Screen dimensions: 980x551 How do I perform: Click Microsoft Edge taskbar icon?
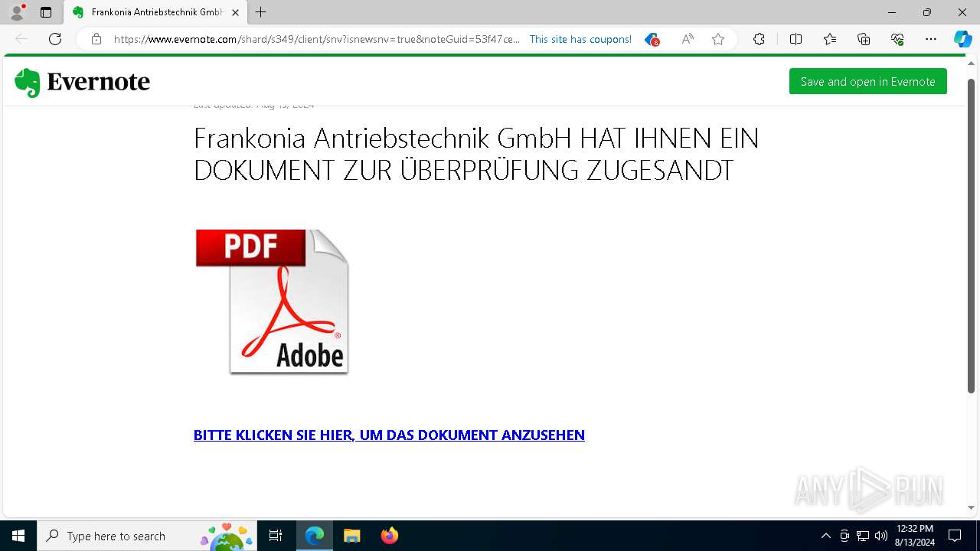pos(315,536)
